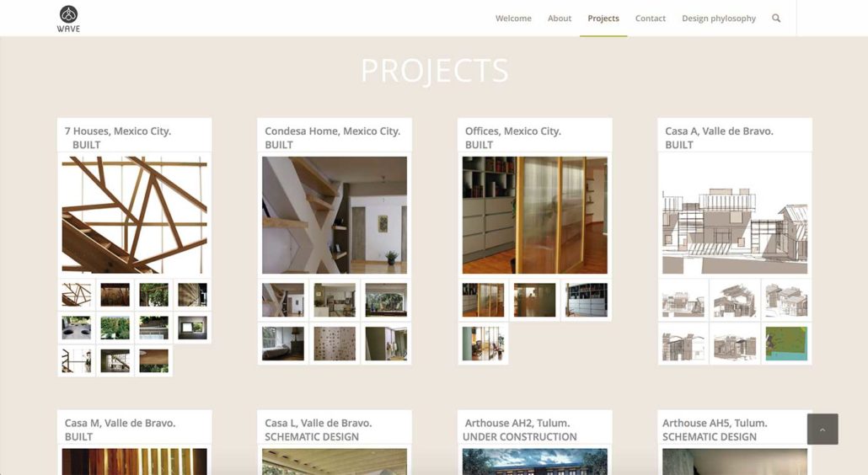Select Condesa Home dotted wall thumbnail
Viewport: 868px width, 475px height.
tap(335, 344)
